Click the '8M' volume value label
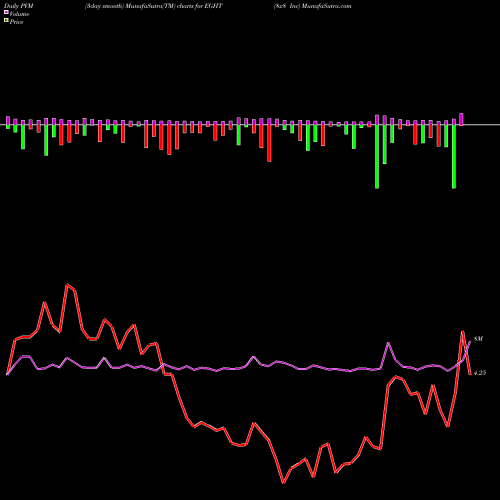500x500 pixels. [478, 339]
